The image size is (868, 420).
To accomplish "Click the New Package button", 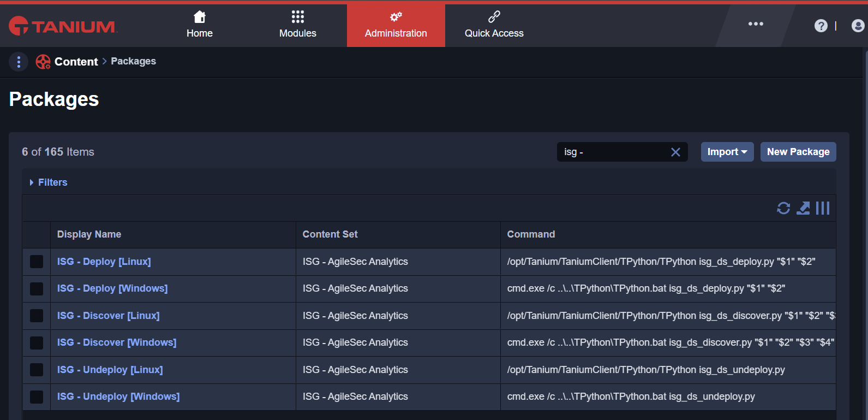I will [798, 152].
